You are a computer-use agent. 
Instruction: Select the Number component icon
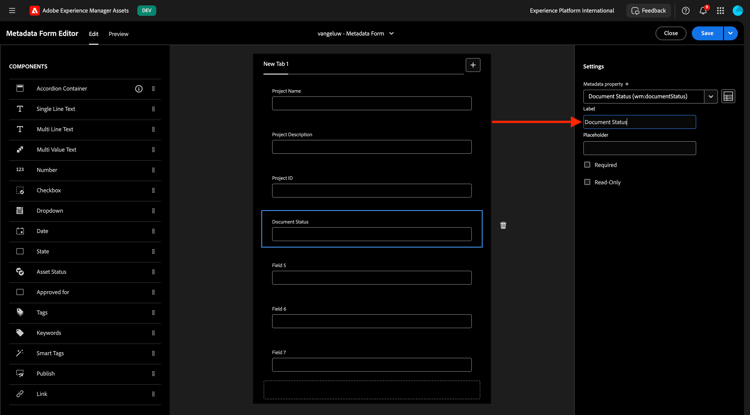(20, 170)
